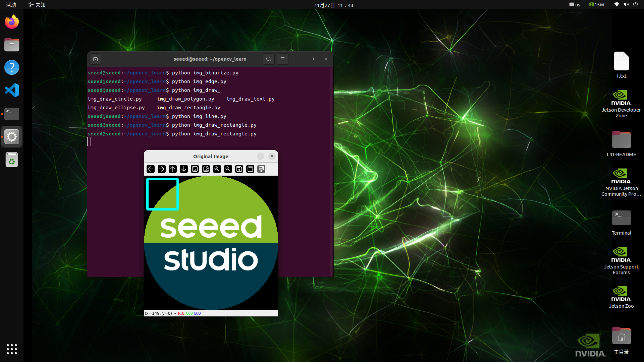
Task: Click the Wi-Fi network status icon
Action: pos(616,5)
